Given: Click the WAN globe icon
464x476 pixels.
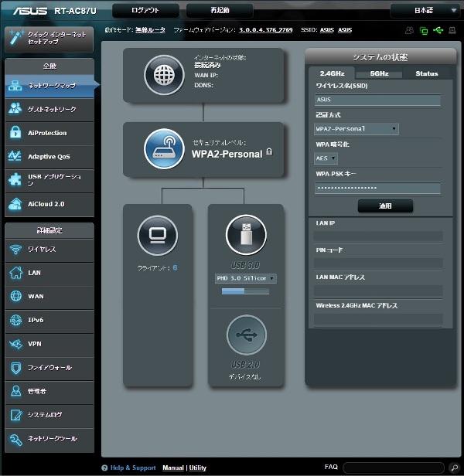Looking at the screenshot, I should click(15, 296).
